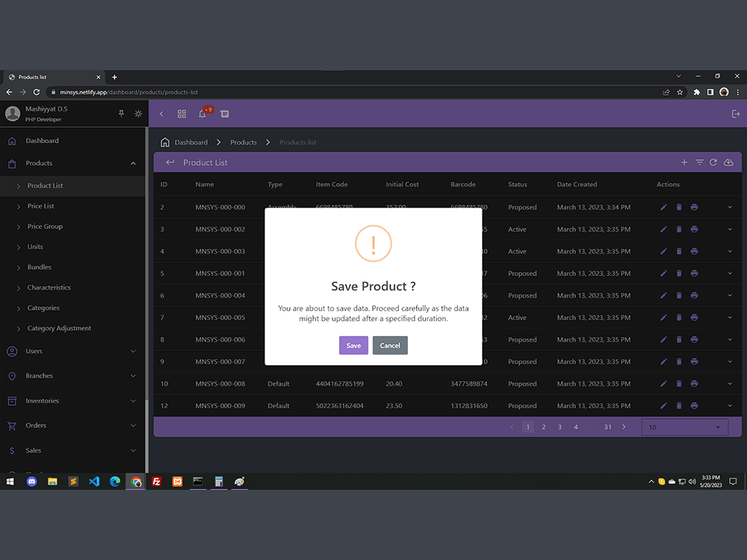Click Products breadcrumb link
The height and width of the screenshot is (560, 747).
coord(244,143)
